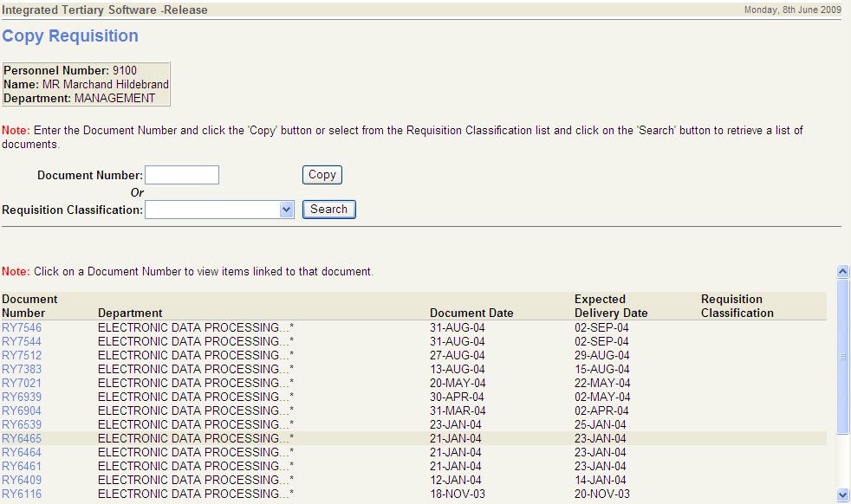This screenshot has width=851, height=504.
Task: Click the scrollbar down arrow
Action: pos(841,495)
